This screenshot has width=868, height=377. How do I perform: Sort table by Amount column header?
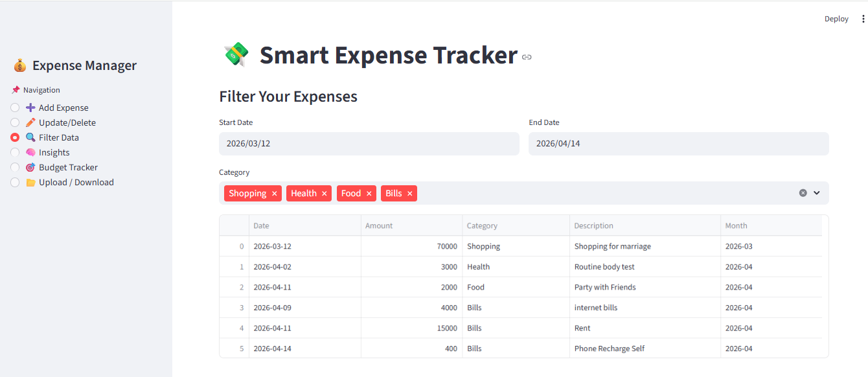(379, 226)
